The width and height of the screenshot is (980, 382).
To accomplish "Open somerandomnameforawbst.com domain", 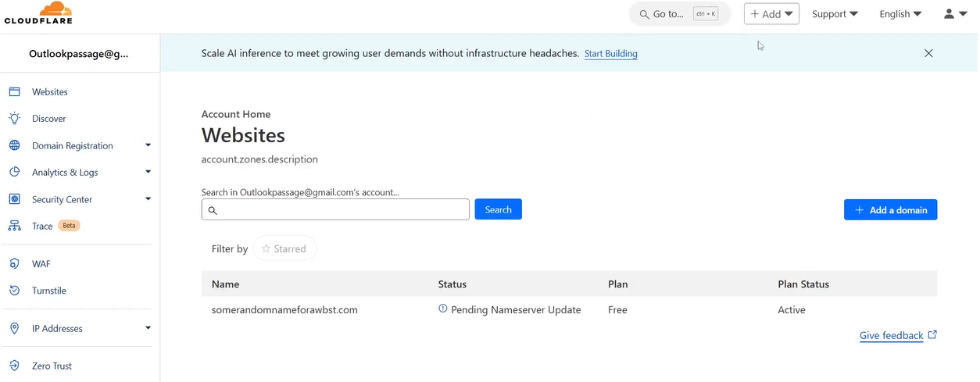I will point(284,310).
